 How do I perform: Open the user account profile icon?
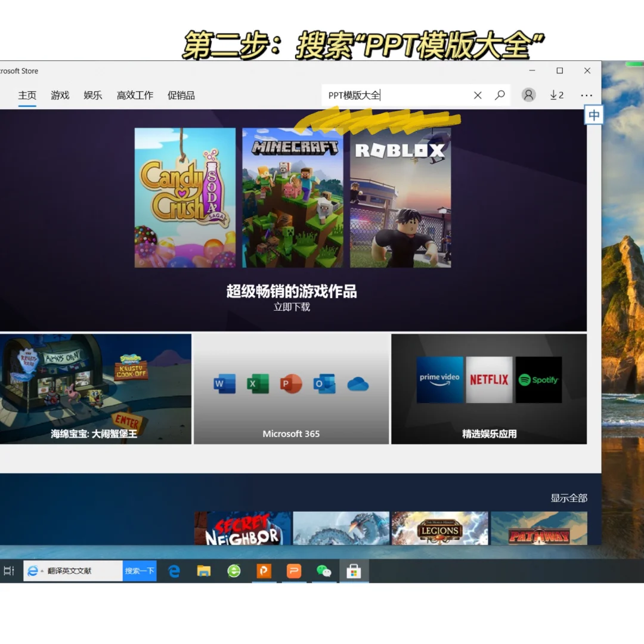[528, 95]
